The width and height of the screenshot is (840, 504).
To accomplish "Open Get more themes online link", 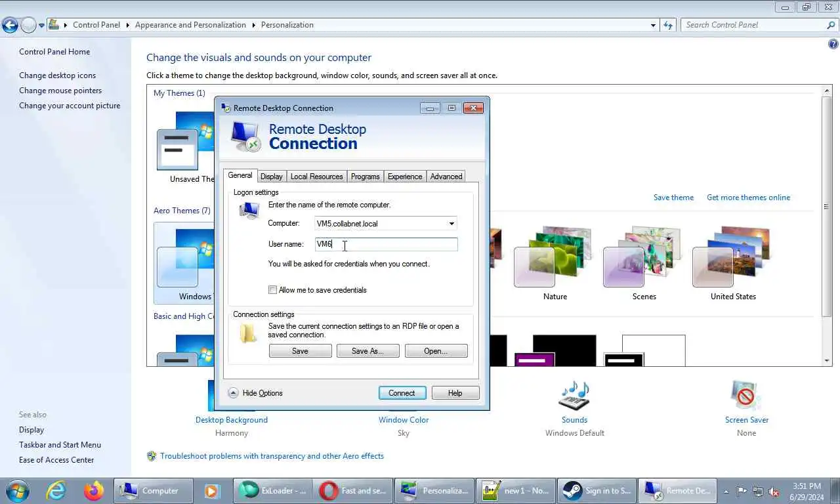I will pyautogui.click(x=748, y=198).
